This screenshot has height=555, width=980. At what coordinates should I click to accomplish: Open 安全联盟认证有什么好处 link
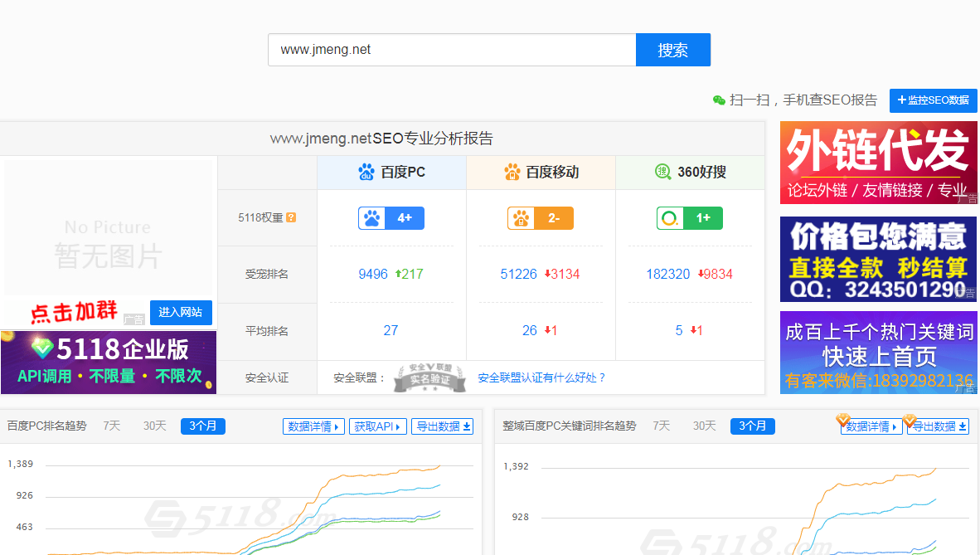pos(541,378)
